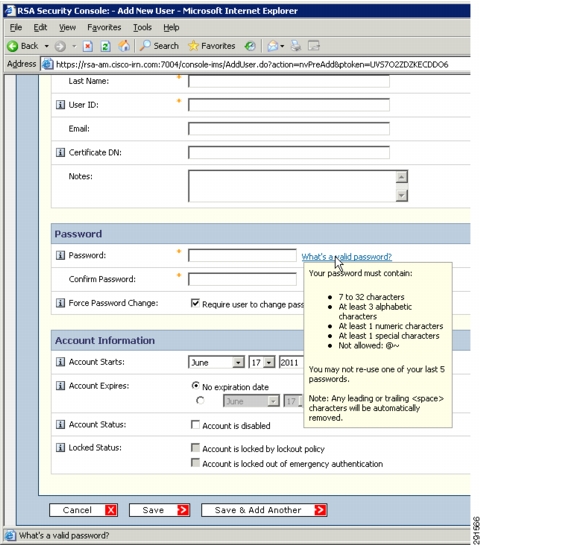
Task: Click into the User ID field
Action: (289, 105)
